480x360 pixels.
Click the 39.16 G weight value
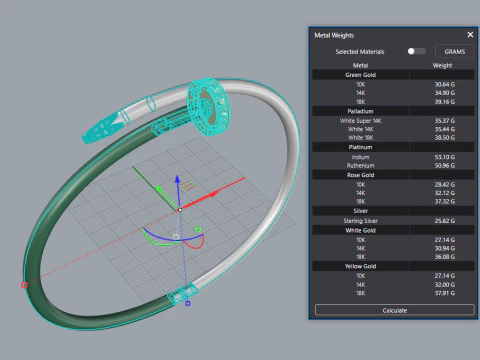[445, 102]
